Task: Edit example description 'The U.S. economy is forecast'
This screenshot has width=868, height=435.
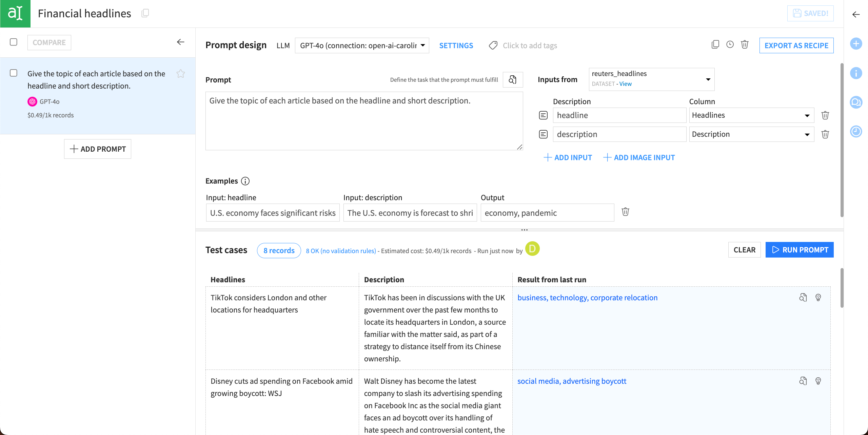Action: click(x=410, y=213)
